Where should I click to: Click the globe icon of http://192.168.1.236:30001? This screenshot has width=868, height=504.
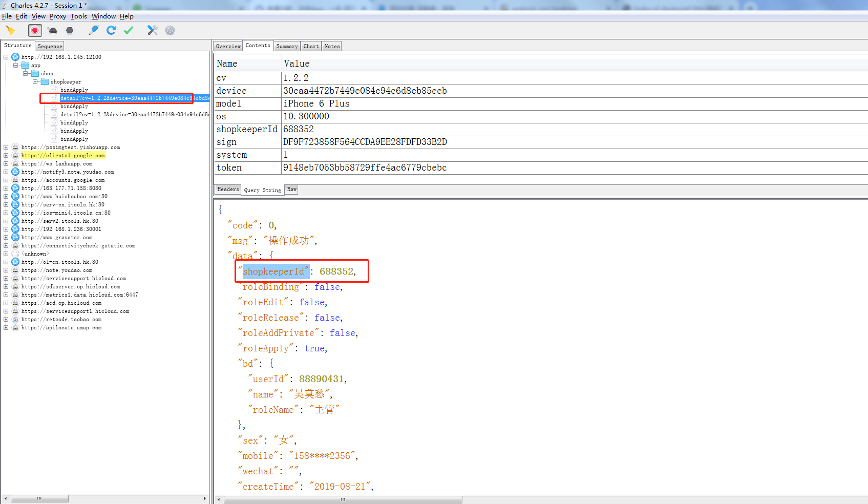pos(15,229)
